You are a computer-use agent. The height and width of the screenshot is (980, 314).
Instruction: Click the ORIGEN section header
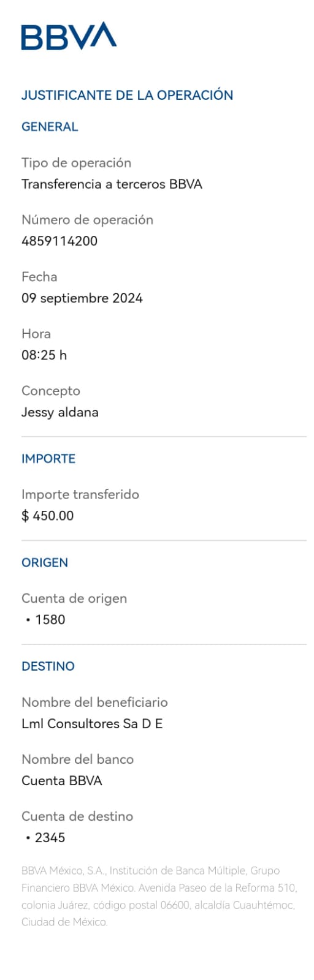point(45,562)
